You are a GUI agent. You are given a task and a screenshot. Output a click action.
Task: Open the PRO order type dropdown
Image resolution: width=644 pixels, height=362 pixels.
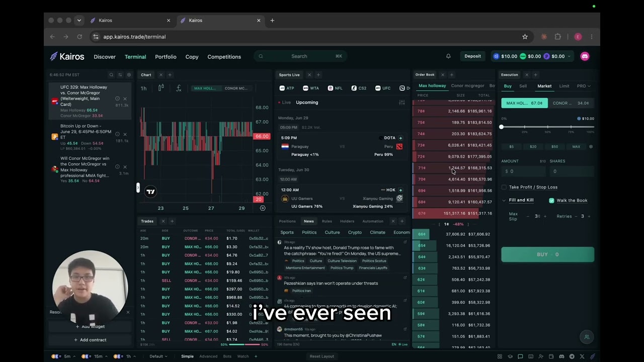[584, 86]
